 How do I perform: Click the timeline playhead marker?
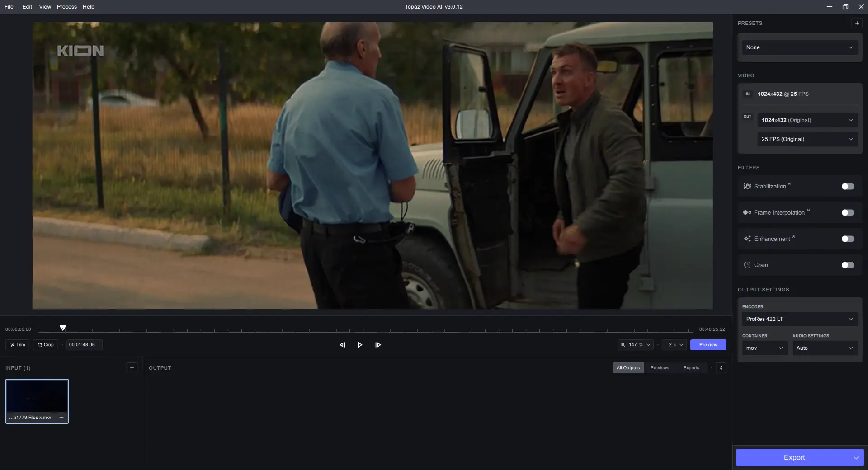[x=63, y=328]
